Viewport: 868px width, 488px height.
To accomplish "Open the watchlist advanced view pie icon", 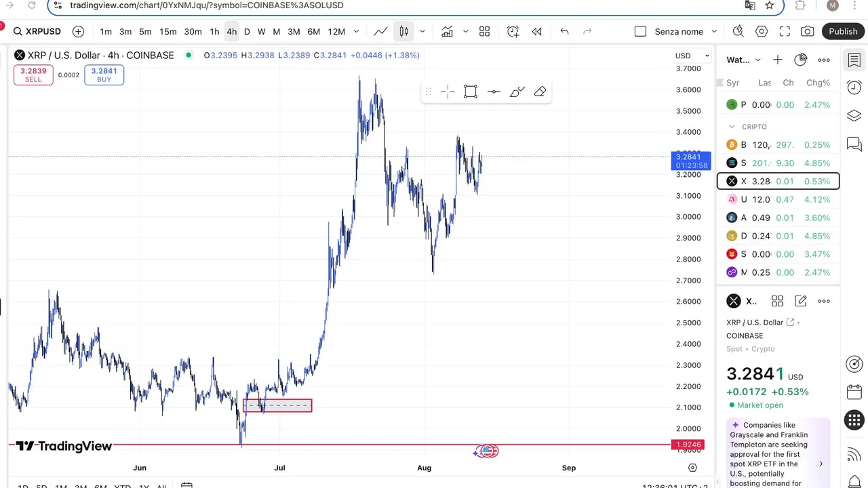I will (x=800, y=60).
